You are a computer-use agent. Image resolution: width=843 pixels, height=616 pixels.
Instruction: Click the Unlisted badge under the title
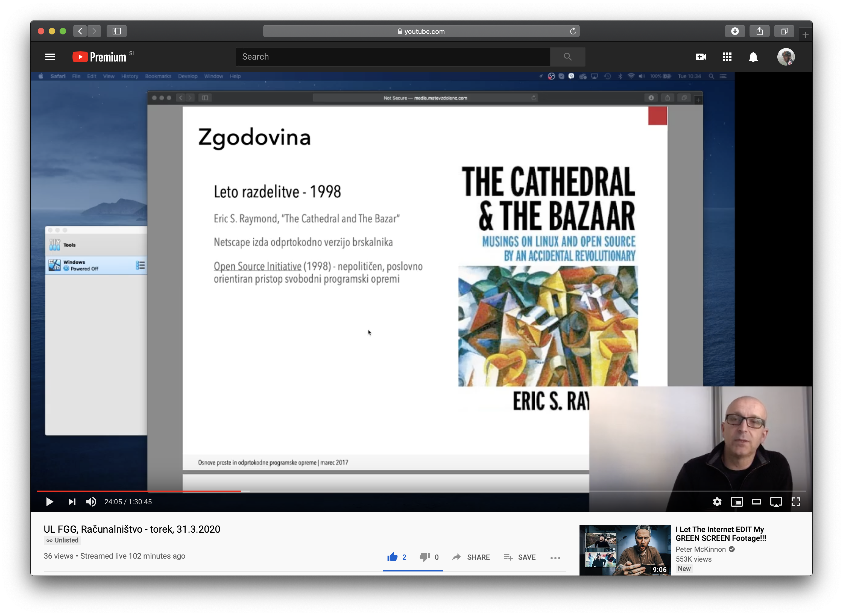coord(62,540)
